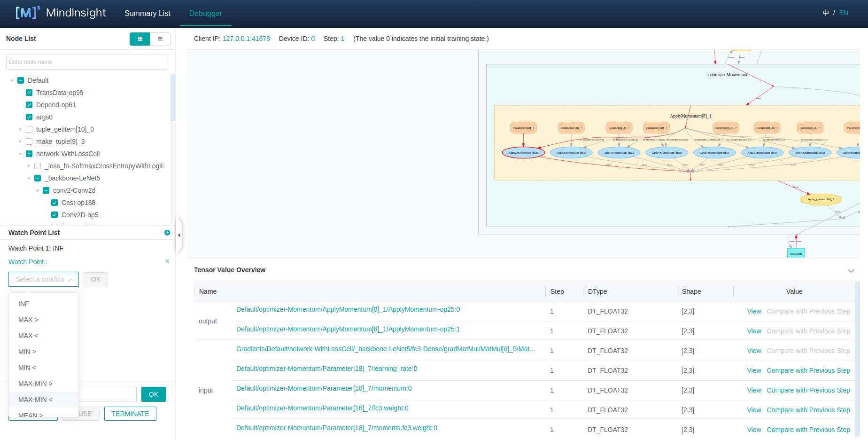Switch language to Chinese

[x=826, y=13]
